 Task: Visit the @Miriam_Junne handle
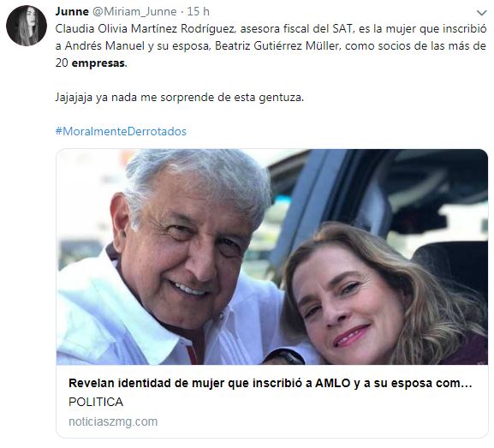pyautogui.click(x=134, y=12)
